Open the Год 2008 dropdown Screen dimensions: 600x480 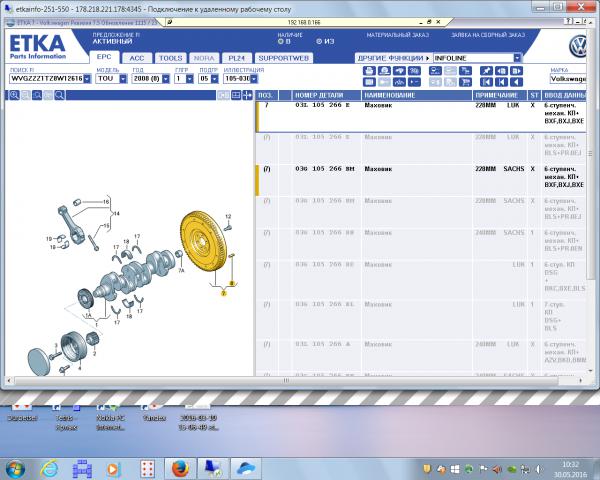point(166,78)
